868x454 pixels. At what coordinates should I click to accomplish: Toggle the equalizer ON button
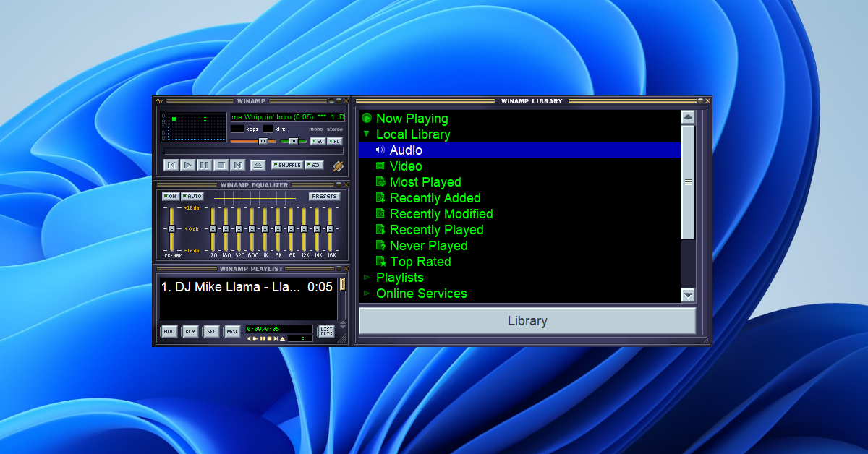170,197
